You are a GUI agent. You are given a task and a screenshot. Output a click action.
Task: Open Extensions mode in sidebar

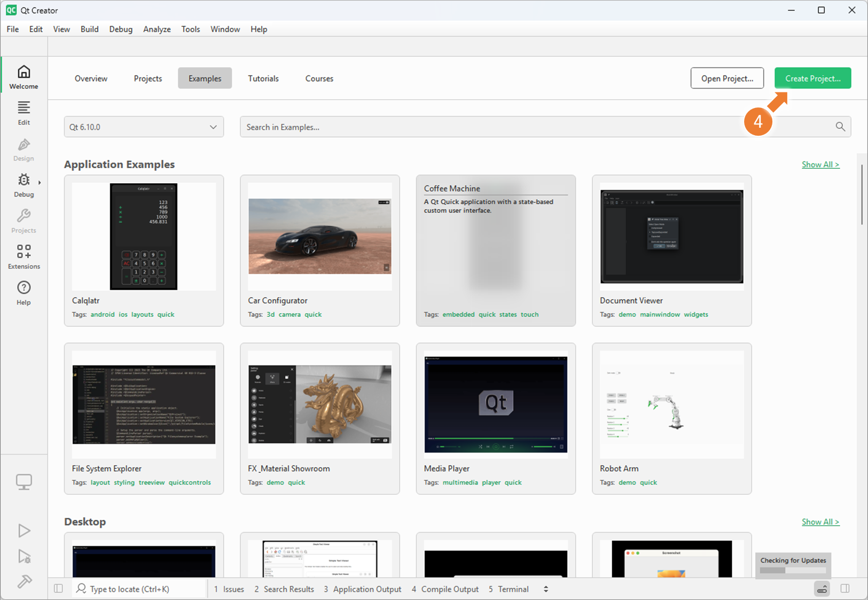tap(24, 256)
